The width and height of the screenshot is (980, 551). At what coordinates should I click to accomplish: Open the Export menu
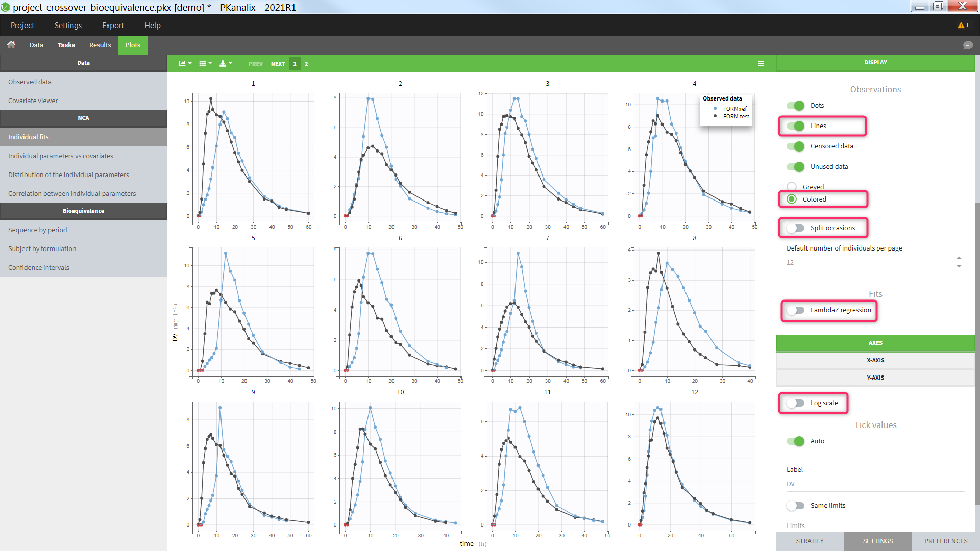pyautogui.click(x=113, y=25)
